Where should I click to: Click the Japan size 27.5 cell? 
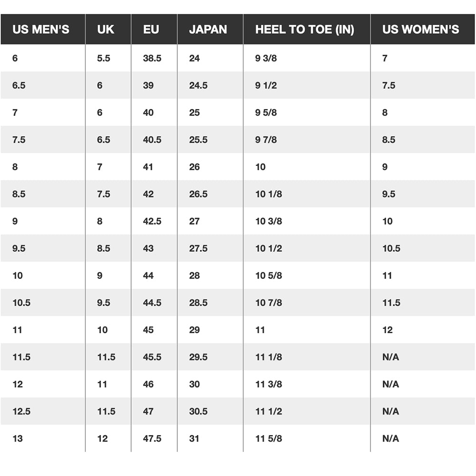click(198, 248)
